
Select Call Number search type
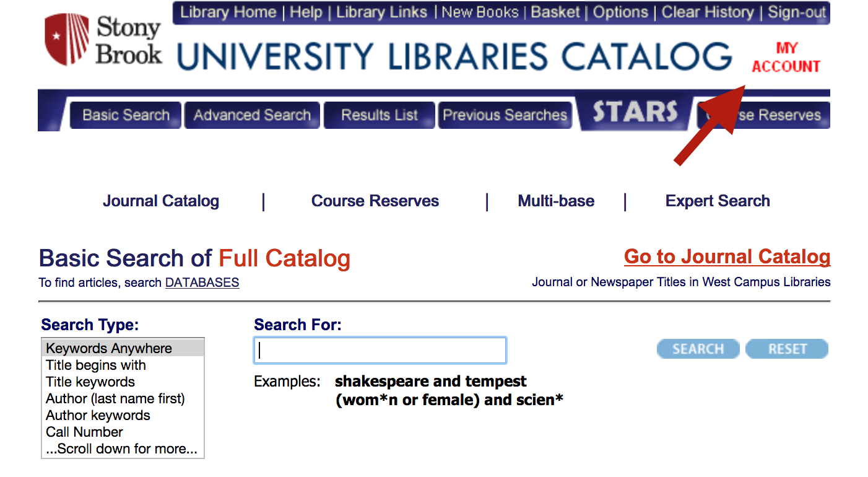pyautogui.click(x=123, y=432)
